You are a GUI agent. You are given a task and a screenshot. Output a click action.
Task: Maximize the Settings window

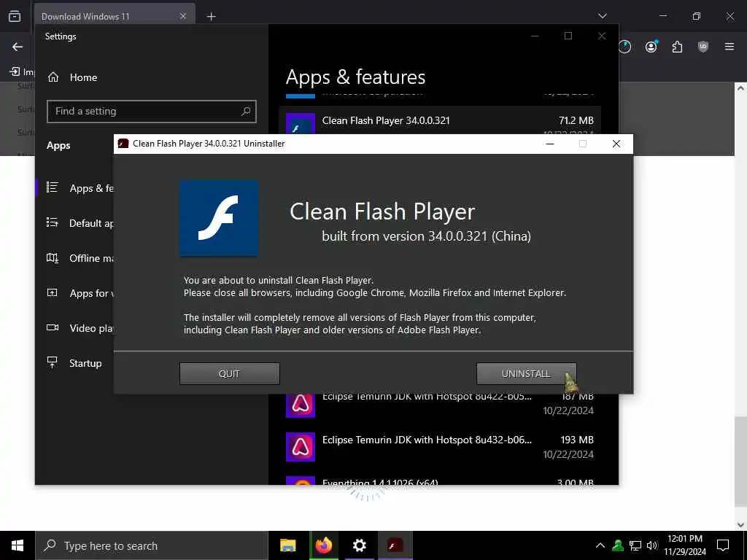pyautogui.click(x=568, y=36)
